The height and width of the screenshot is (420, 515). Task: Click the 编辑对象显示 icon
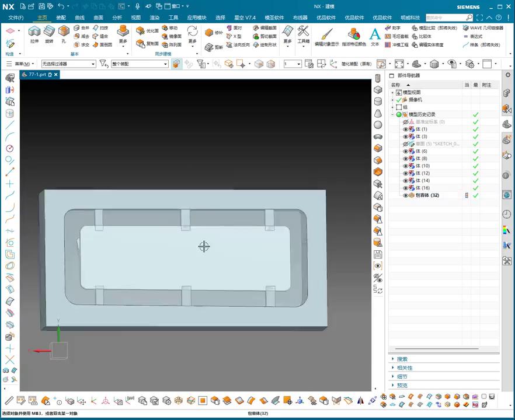click(x=326, y=34)
